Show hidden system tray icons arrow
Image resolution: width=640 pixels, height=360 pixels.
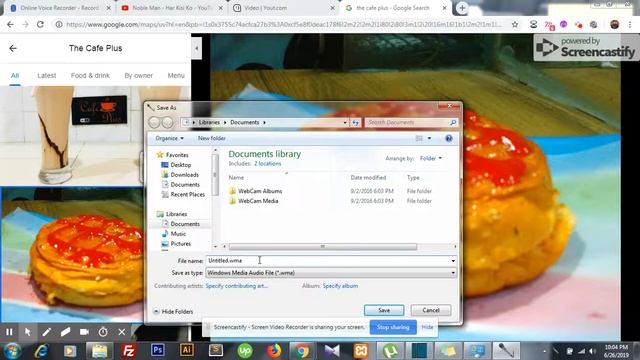tap(544, 351)
